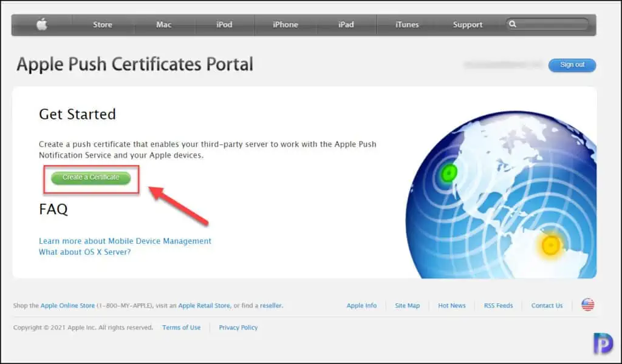Image resolution: width=622 pixels, height=364 pixels.
Task: Open Hot News footer link
Action: click(452, 306)
